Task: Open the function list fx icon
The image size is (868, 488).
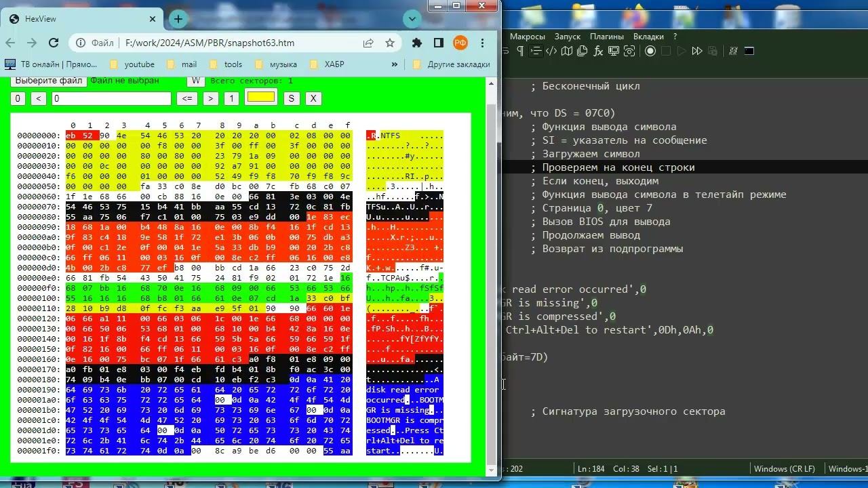Action: 598,51
